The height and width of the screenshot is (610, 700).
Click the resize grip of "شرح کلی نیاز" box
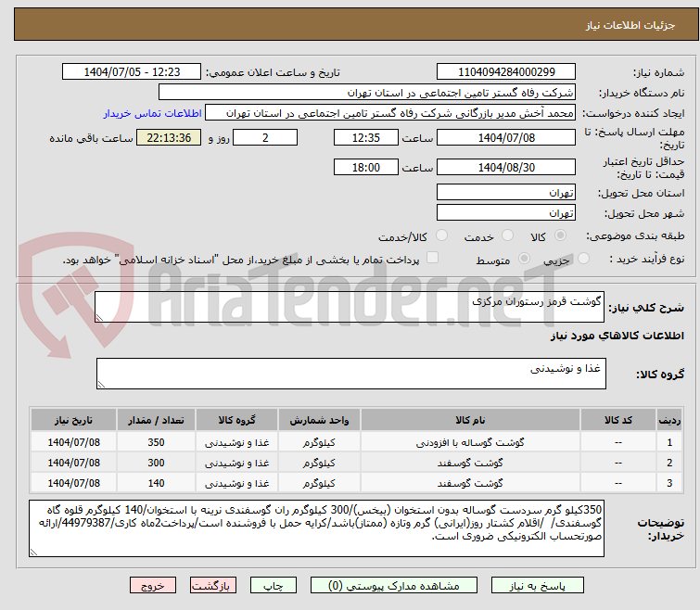tap(101, 317)
